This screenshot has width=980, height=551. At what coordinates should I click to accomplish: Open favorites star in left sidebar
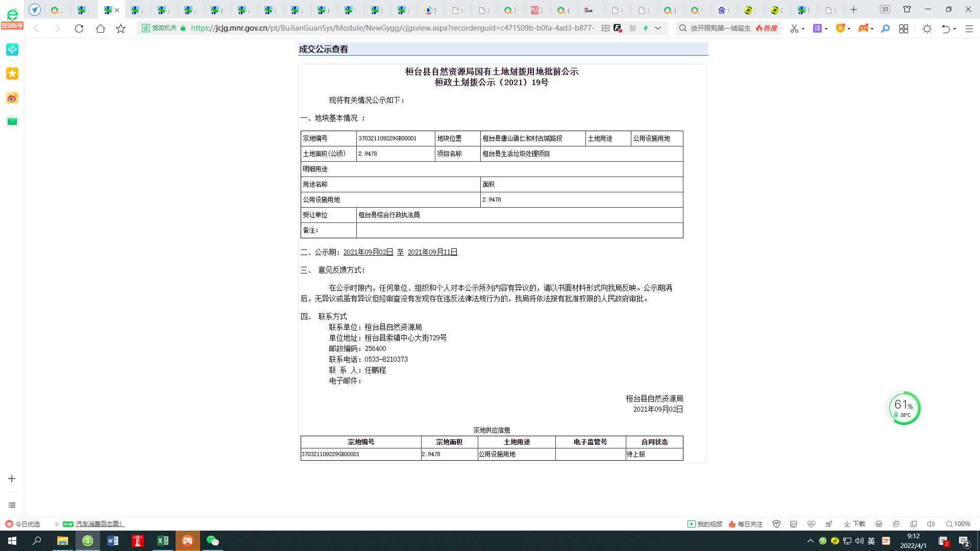coord(12,73)
